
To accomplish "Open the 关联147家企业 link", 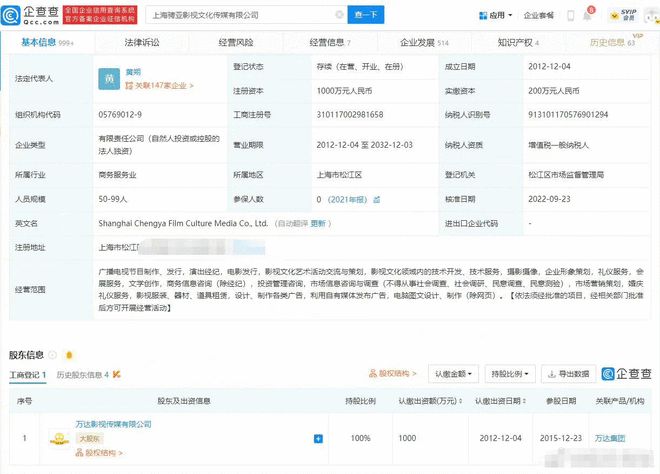I will (160, 85).
